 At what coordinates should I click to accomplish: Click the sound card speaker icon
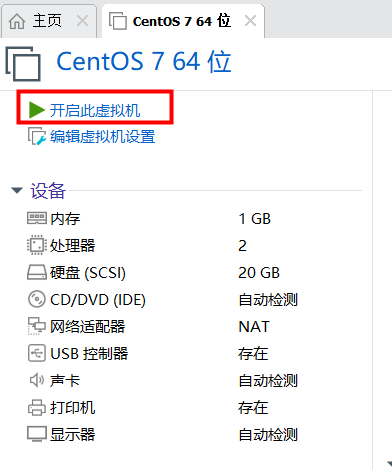point(36,380)
